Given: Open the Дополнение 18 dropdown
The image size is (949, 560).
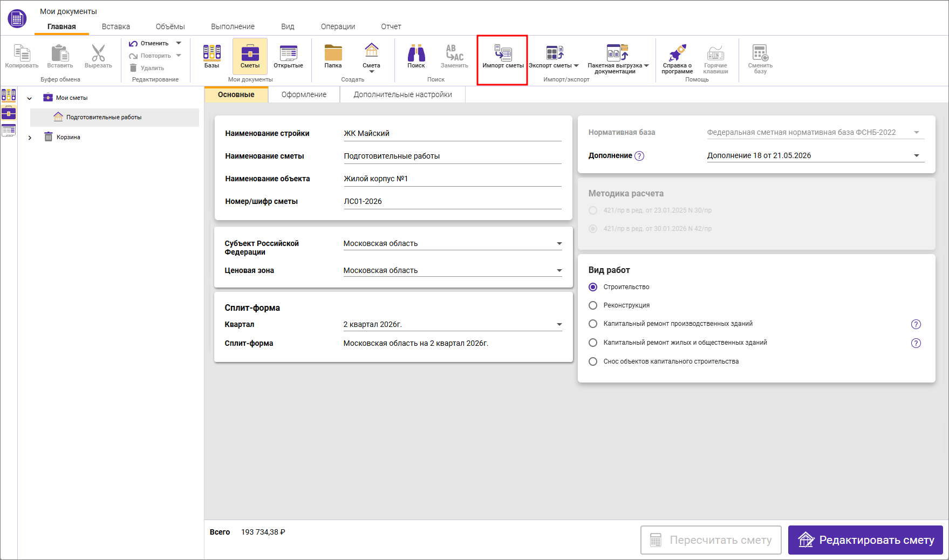Looking at the screenshot, I should [815, 155].
